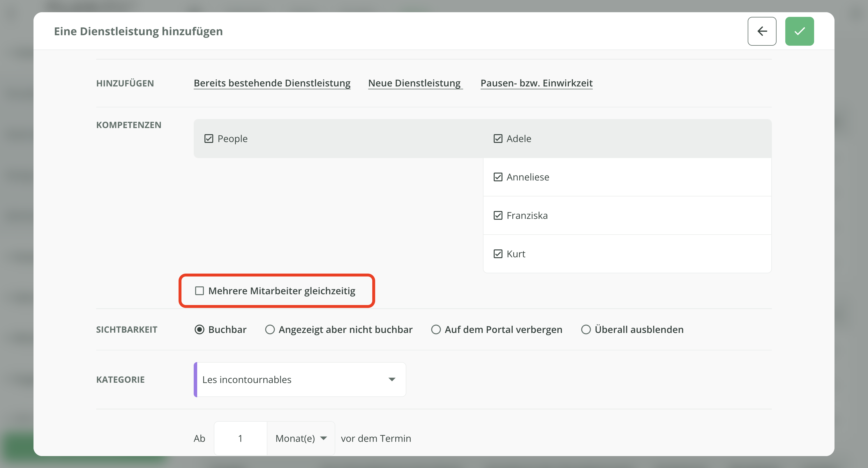The image size is (868, 468).
Task: Uncheck the People competency checkbox
Action: coord(209,139)
